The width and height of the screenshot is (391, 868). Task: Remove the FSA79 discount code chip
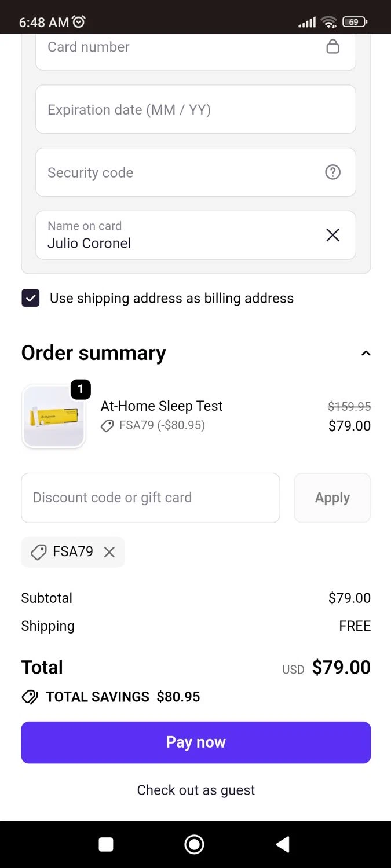tap(109, 552)
